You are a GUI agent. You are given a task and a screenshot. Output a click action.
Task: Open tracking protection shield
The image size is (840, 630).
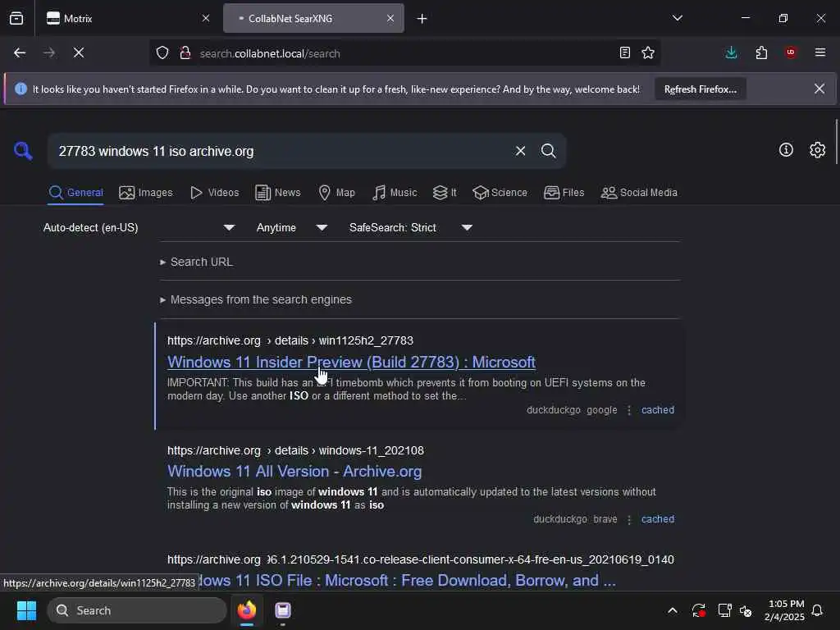click(162, 53)
